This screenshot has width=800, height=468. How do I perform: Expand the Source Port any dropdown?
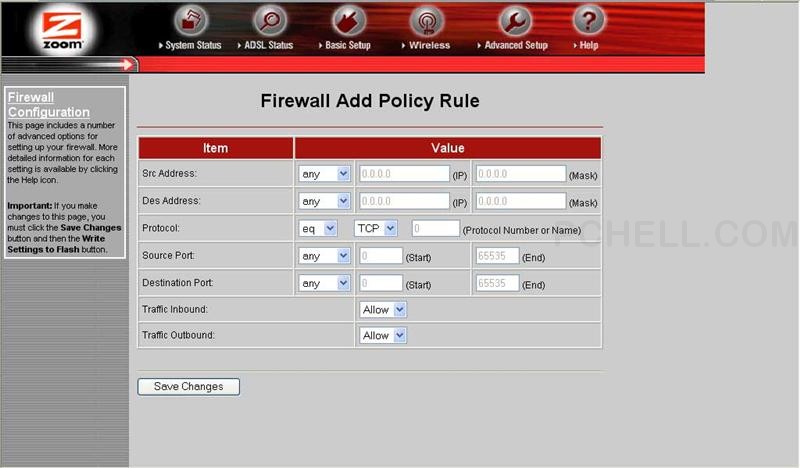(324, 256)
